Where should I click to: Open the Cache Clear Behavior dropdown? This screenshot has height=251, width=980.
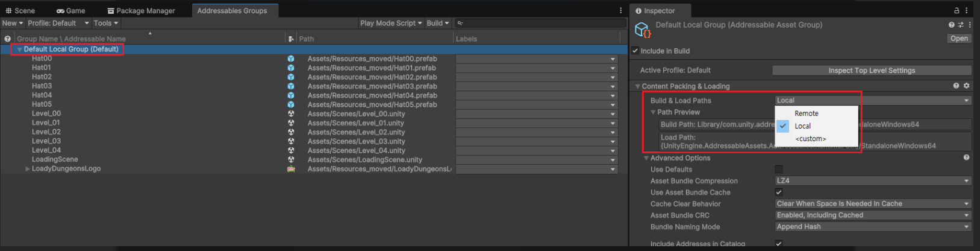873,203
